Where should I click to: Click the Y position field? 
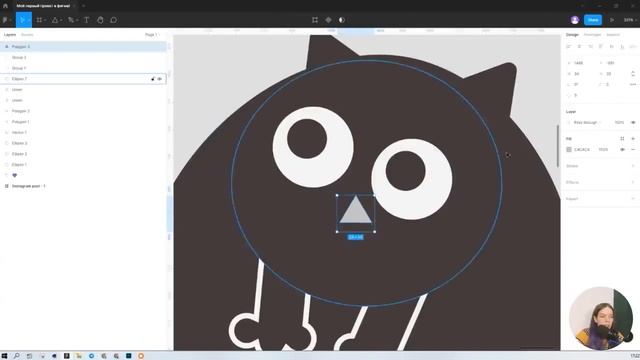tap(613, 63)
